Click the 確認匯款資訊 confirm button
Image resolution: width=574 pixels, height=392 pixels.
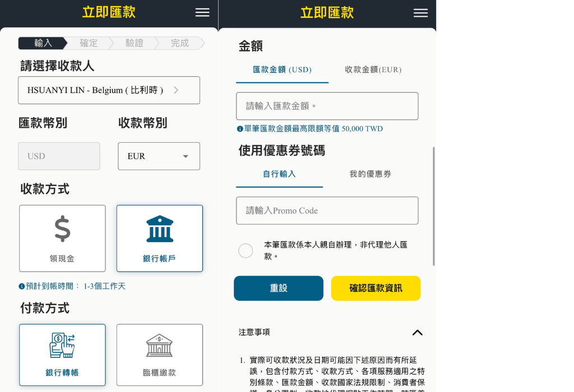pyautogui.click(x=376, y=288)
